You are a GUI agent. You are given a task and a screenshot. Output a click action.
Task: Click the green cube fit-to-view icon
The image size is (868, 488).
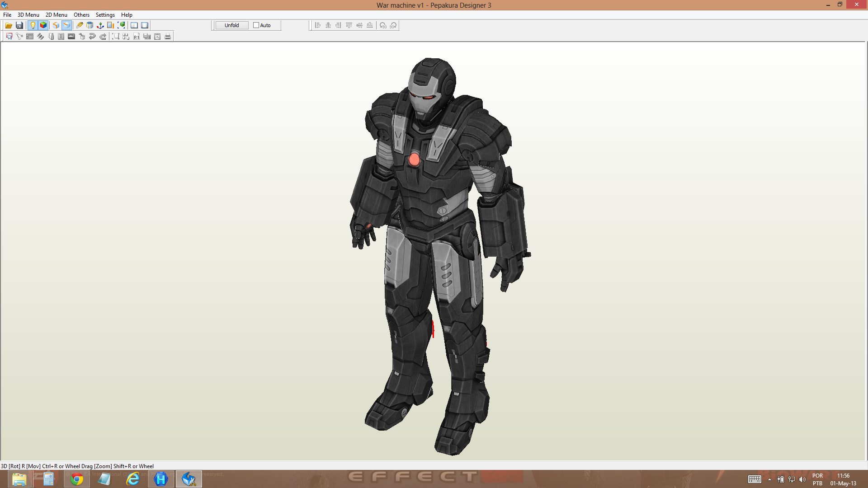point(121,25)
